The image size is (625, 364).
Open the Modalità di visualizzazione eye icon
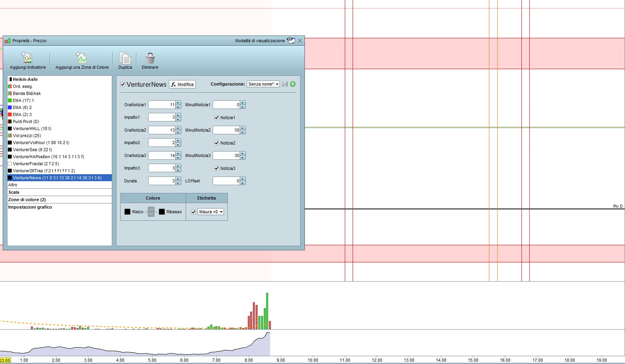pos(291,41)
